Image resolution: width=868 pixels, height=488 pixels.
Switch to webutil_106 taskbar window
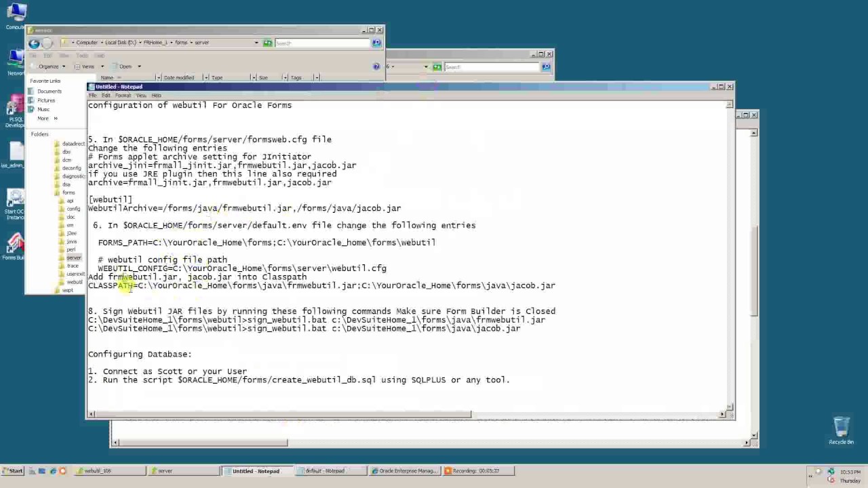108,471
